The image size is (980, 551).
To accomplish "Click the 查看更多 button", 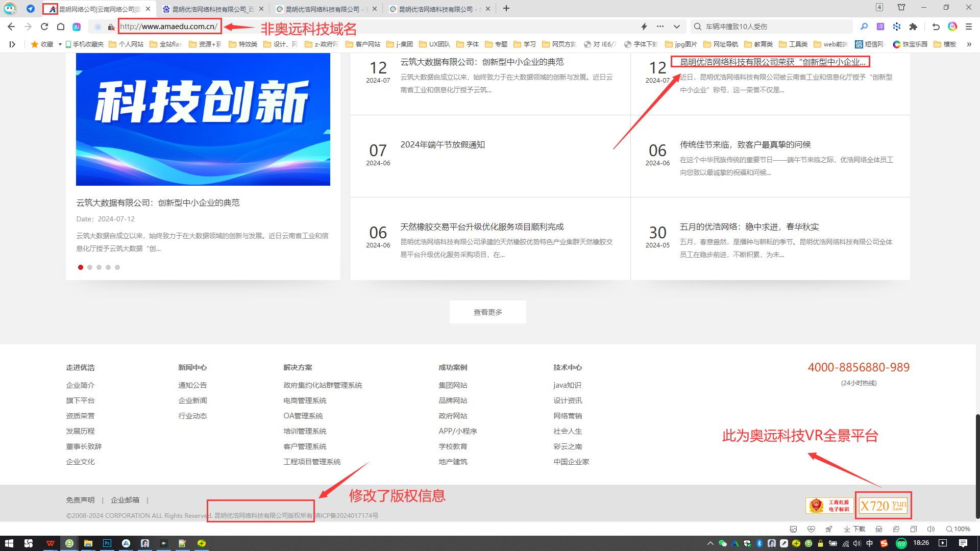I will coord(487,312).
